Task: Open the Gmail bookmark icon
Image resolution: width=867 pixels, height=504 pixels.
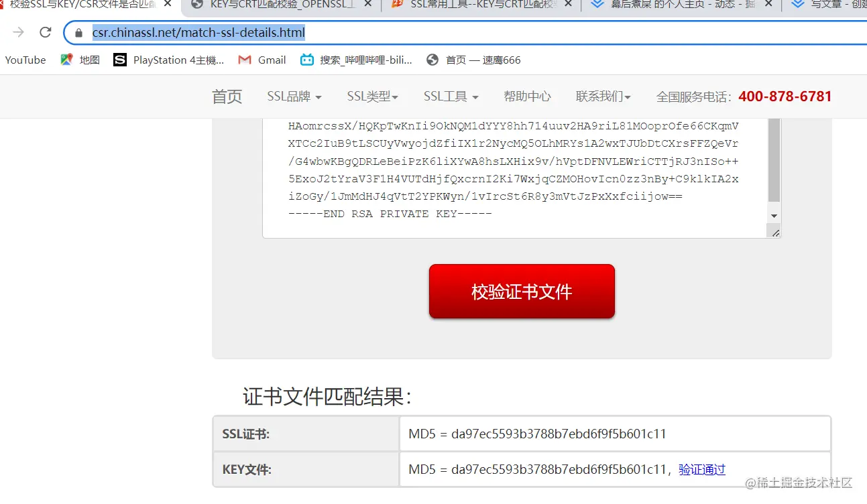Action: click(245, 60)
